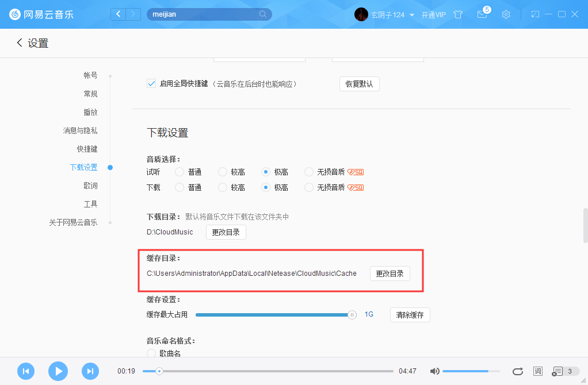Image resolution: width=588 pixels, height=385 pixels.
Task: Click the loop repeat playback icon
Action: pos(517,371)
